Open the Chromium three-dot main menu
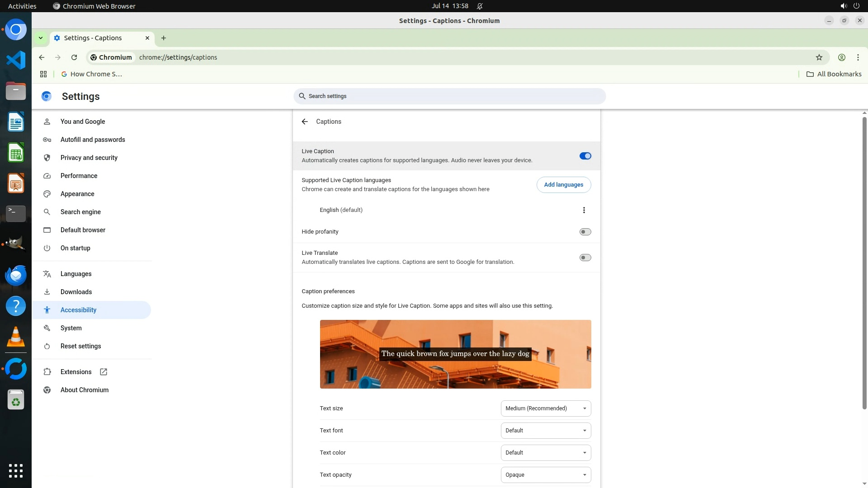The width and height of the screenshot is (868, 488). click(x=858, y=57)
